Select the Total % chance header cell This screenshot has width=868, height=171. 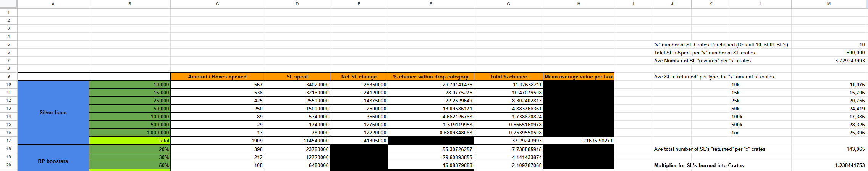pos(508,77)
